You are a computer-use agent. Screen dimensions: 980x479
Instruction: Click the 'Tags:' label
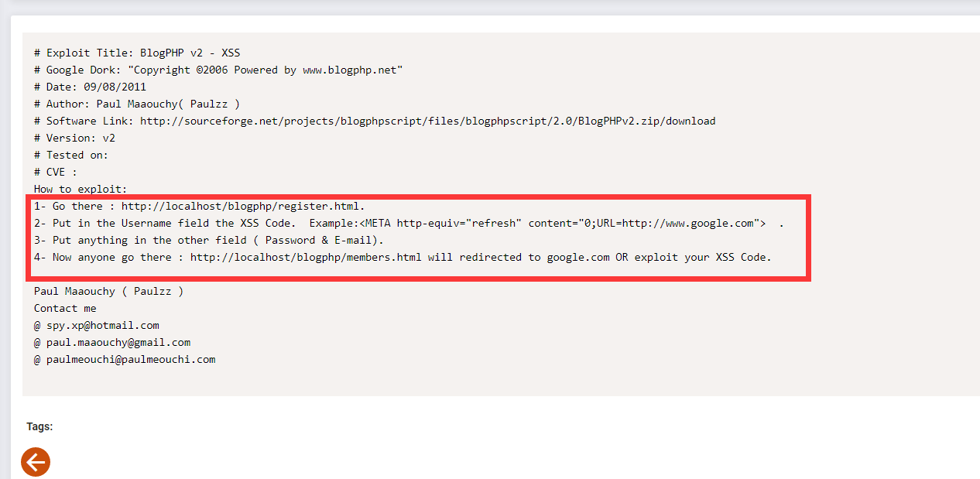39,427
